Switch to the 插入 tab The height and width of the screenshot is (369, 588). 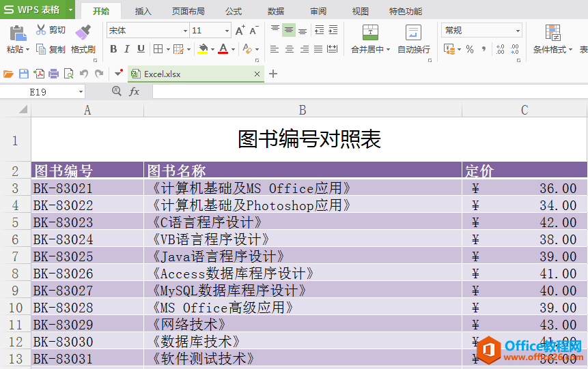point(143,11)
